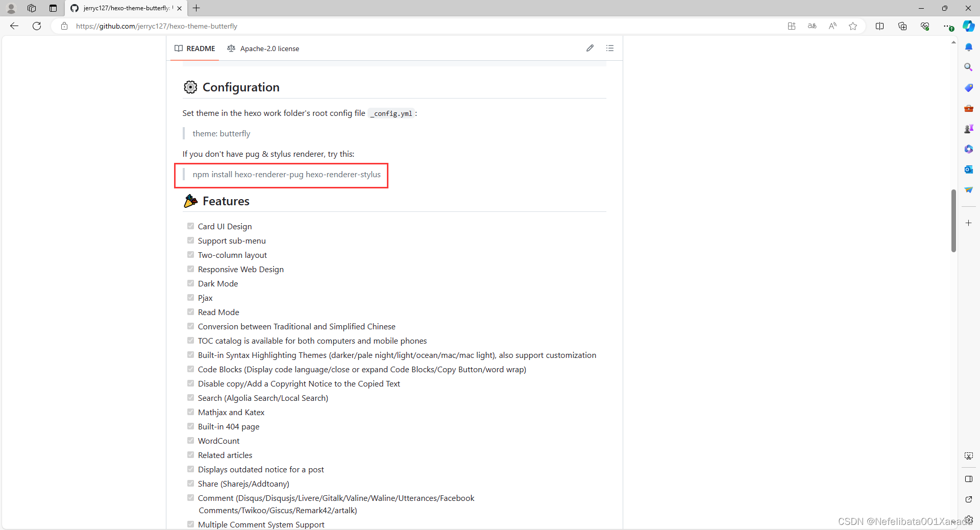This screenshot has height=530, width=980.
Task: Open the sidebar games chess icon
Action: pos(969,129)
